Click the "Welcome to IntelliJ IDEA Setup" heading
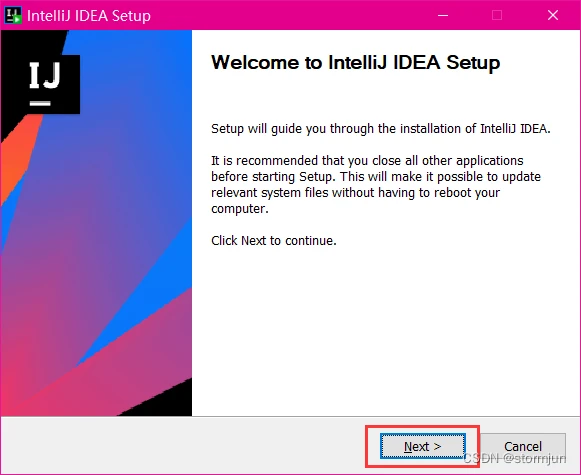 tap(355, 63)
